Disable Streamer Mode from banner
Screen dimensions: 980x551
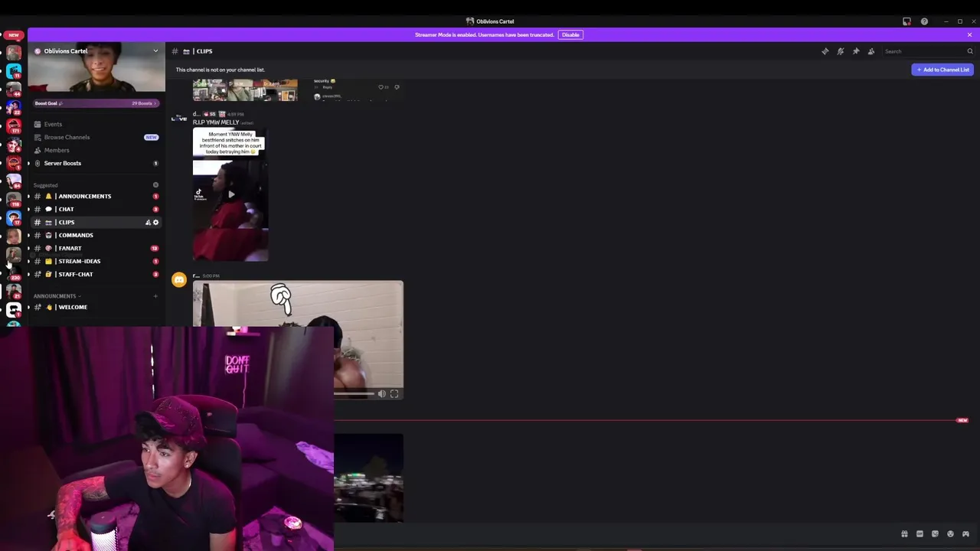pos(570,34)
